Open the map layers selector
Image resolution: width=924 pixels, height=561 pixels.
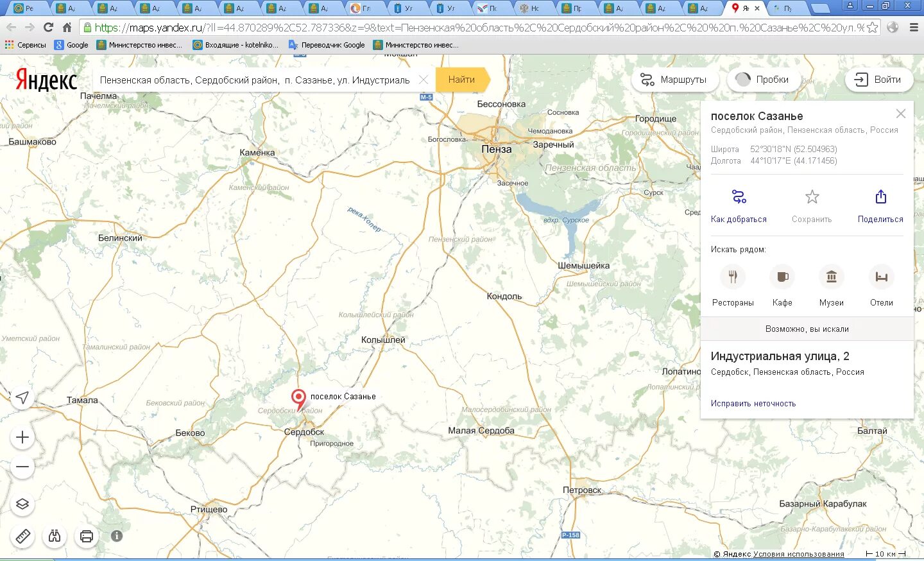(x=22, y=504)
